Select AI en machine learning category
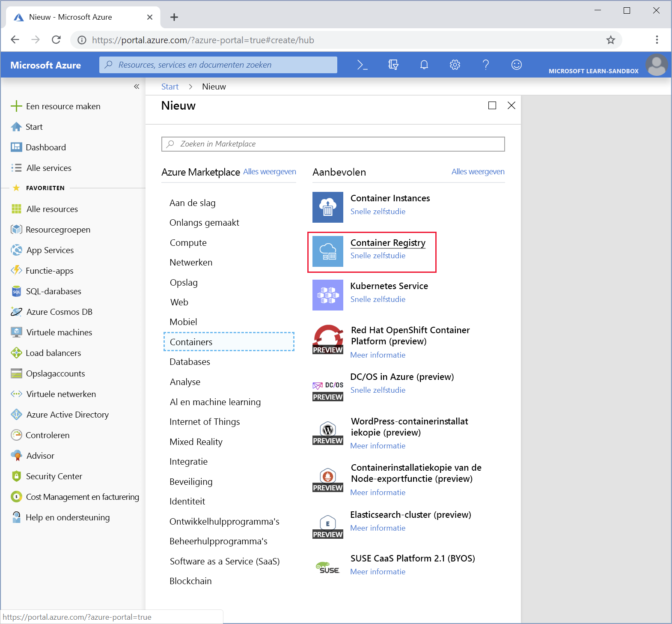This screenshot has width=672, height=624. click(215, 402)
